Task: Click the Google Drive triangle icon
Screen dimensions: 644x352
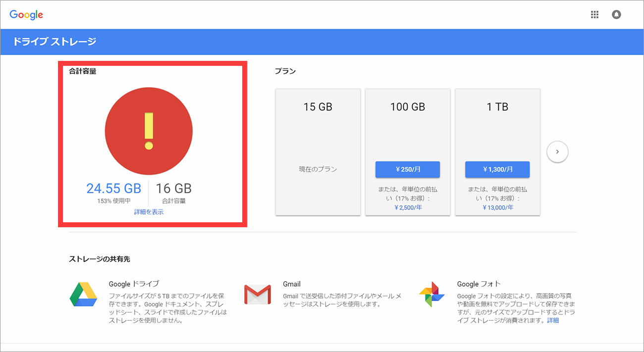Action: (x=83, y=294)
